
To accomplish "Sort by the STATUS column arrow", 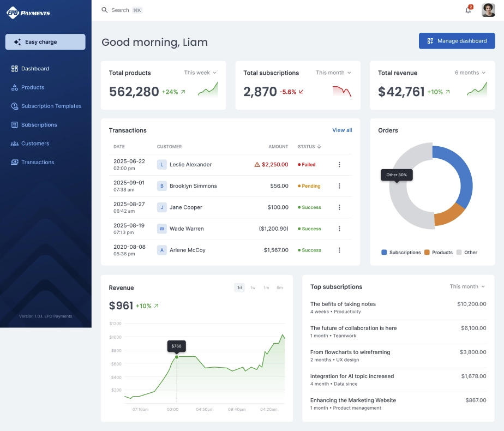I will [319, 147].
